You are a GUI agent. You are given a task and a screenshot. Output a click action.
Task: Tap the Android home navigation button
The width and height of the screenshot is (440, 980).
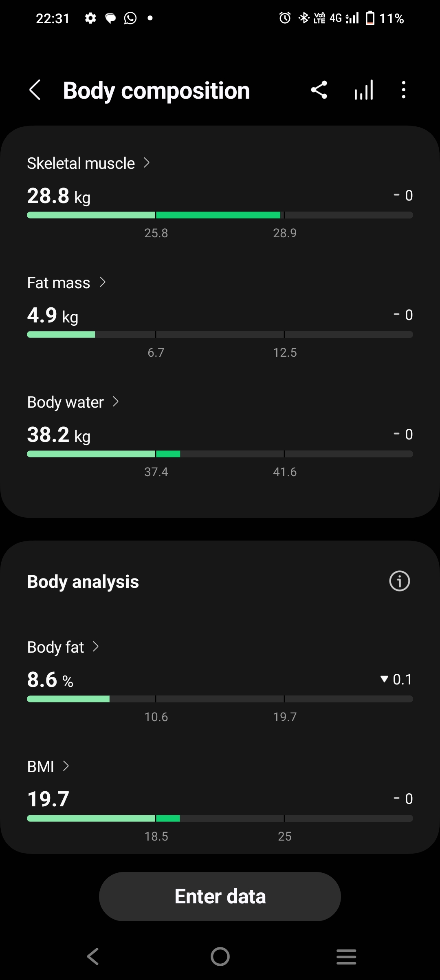point(220,956)
